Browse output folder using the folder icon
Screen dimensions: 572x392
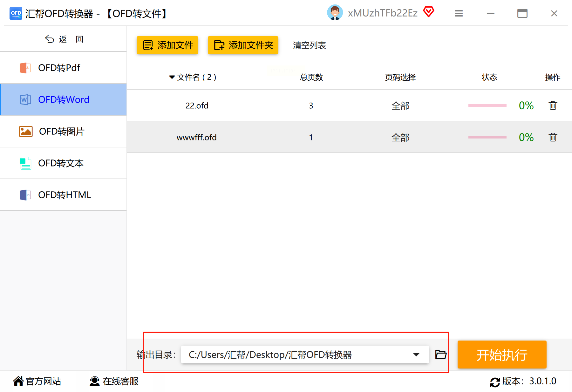(x=441, y=355)
